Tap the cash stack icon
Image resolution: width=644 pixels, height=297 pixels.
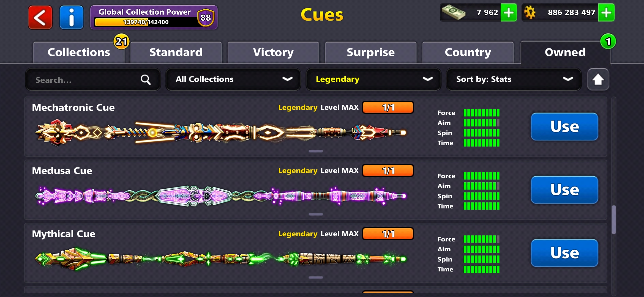454,13
